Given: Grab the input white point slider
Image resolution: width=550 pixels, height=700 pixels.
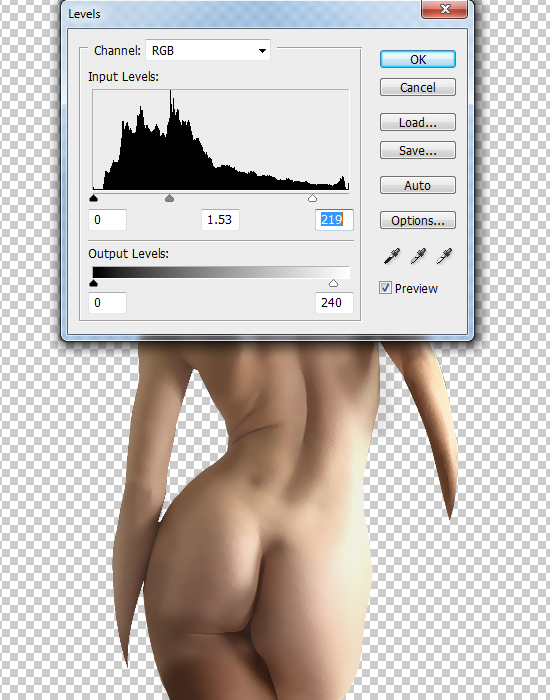Looking at the screenshot, I should [x=312, y=198].
